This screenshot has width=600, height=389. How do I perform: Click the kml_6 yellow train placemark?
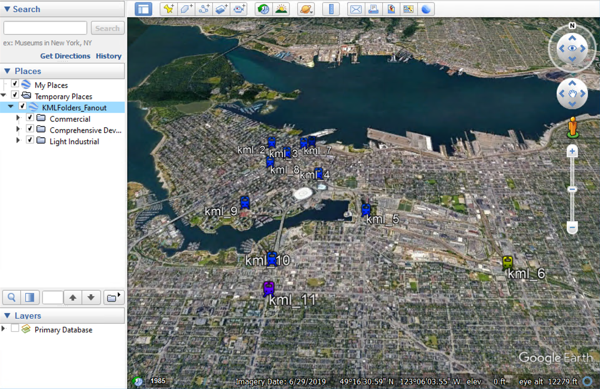click(507, 262)
